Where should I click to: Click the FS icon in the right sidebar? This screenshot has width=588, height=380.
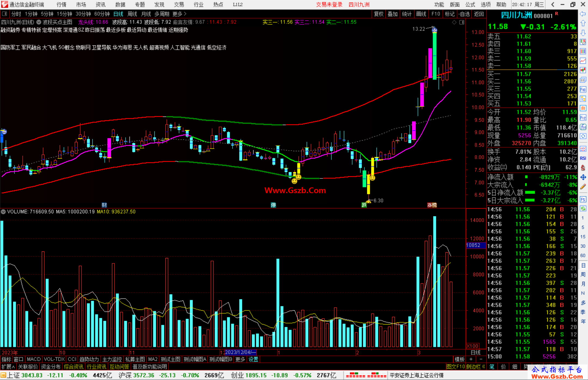tap(583, 199)
